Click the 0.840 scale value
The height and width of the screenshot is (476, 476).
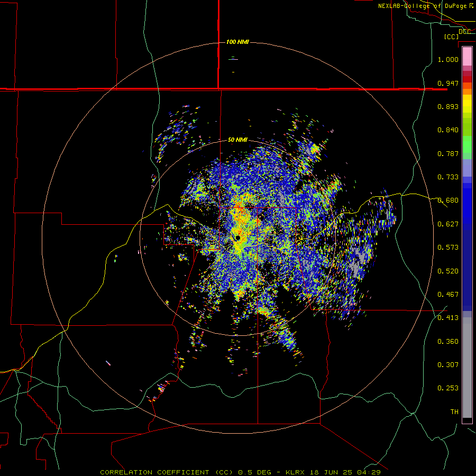click(x=448, y=130)
